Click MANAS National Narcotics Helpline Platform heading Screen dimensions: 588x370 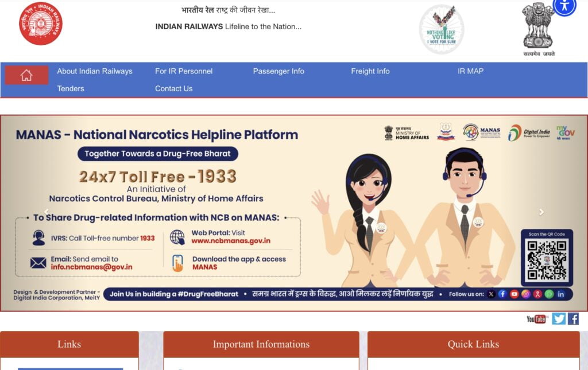(x=157, y=134)
